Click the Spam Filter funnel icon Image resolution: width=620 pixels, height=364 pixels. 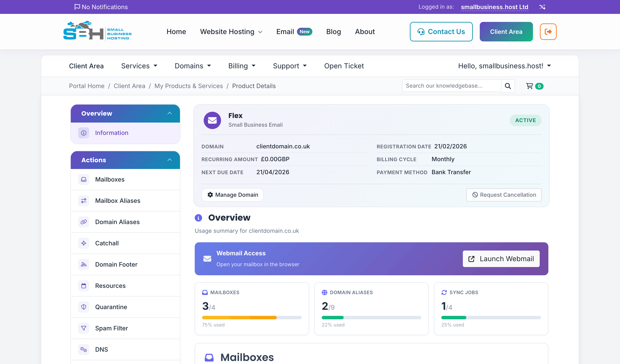click(x=84, y=328)
